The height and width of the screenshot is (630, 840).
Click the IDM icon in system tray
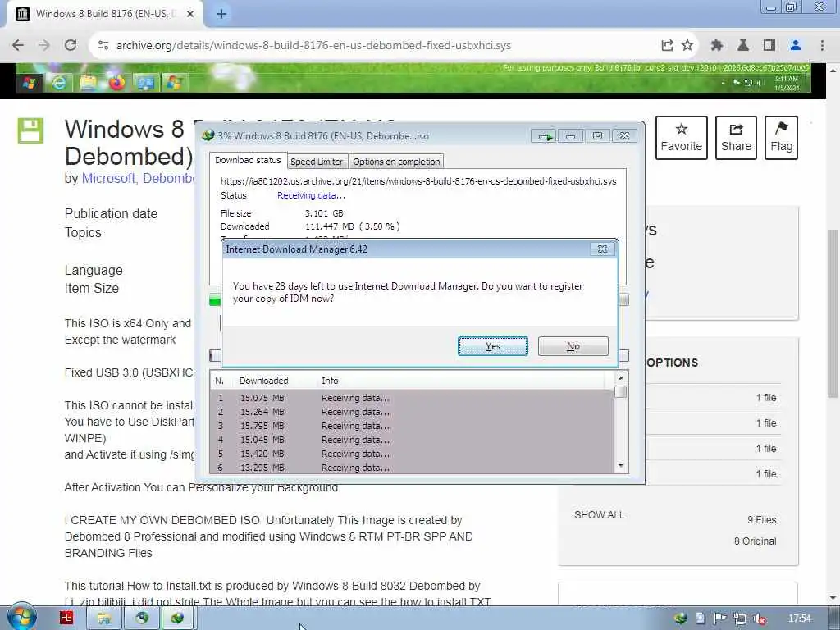click(680, 619)
